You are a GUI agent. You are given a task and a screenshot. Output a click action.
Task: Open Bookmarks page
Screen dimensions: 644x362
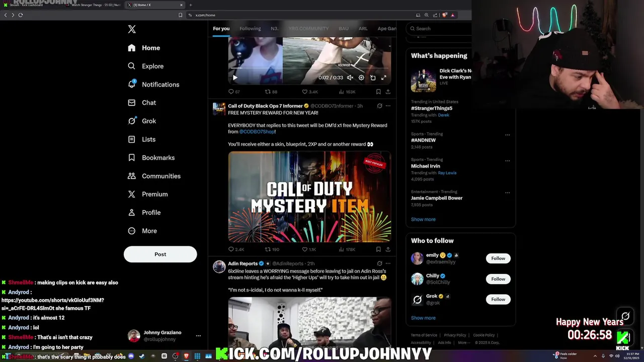pyautogui.click(x=151, y=157)
